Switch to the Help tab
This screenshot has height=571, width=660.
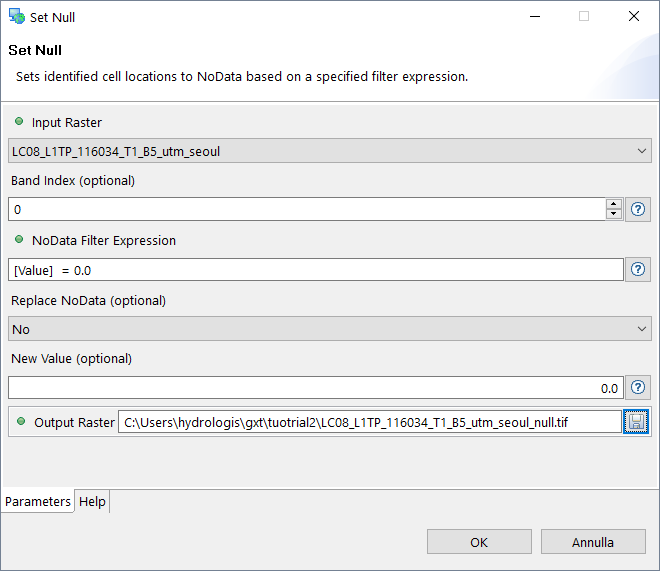[x=92, y=502]
